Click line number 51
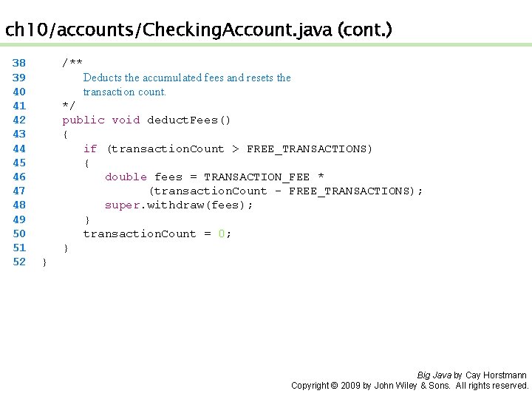Screen dimensions: 532x399 19,248
